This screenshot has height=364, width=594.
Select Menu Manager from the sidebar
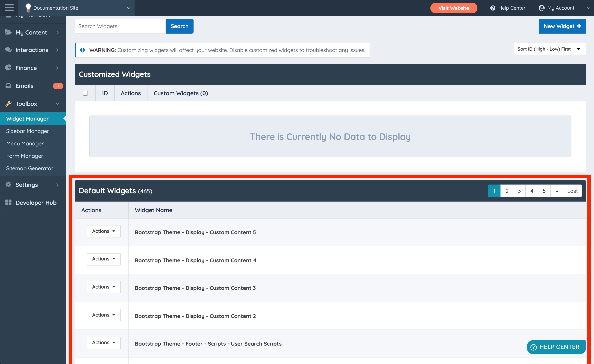(25, 144)
